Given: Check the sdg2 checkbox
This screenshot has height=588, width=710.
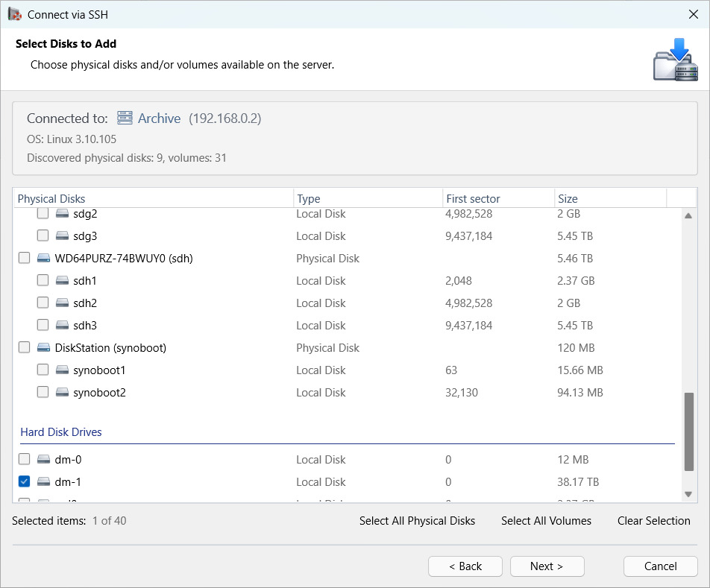Looking at the screenshot, I should [43, 213].
